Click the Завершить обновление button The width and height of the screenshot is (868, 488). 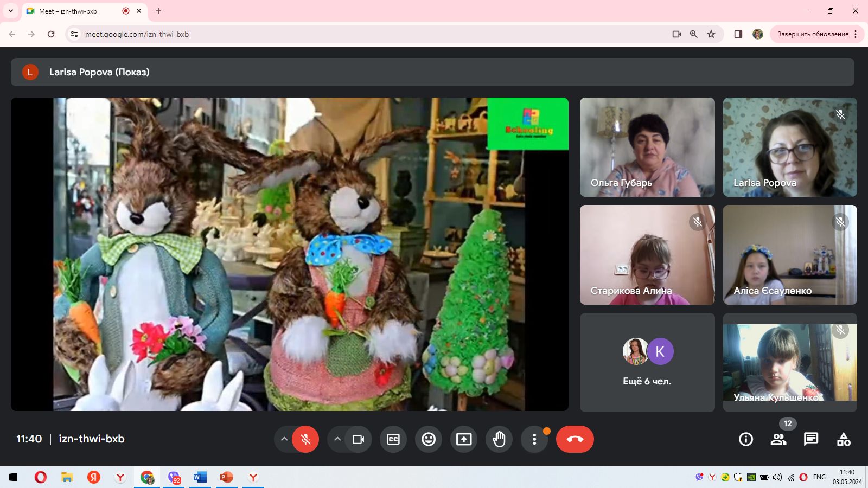pyautogui.click(x=813, y=34)
